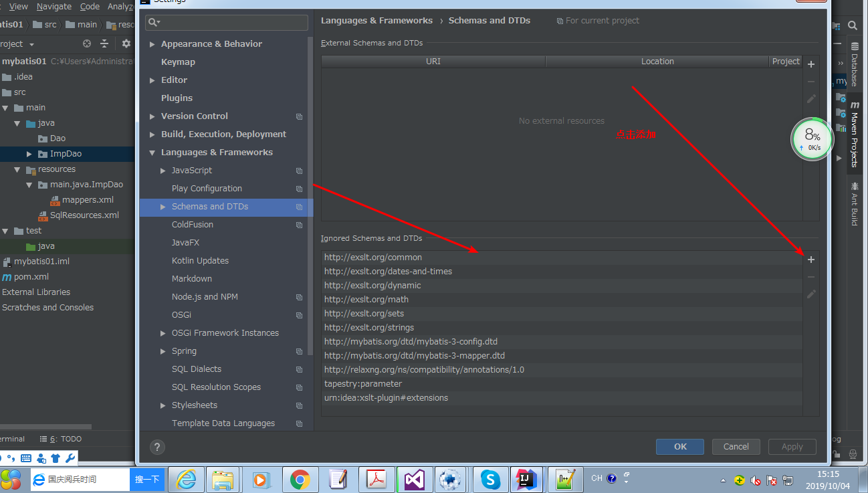Click the URI column header
Viewport: 868px width, 493px height.
point(433,61)
